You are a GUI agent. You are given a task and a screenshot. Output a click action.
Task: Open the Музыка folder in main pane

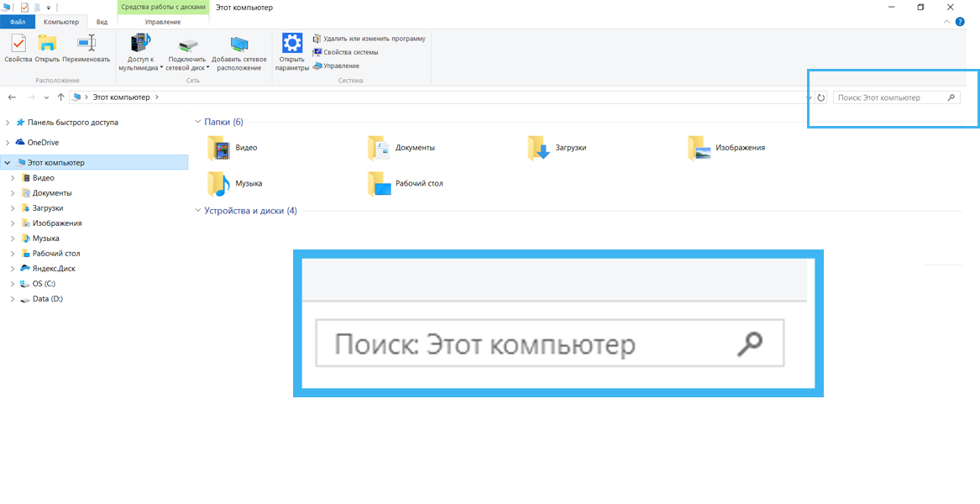(x=219, y=183)
